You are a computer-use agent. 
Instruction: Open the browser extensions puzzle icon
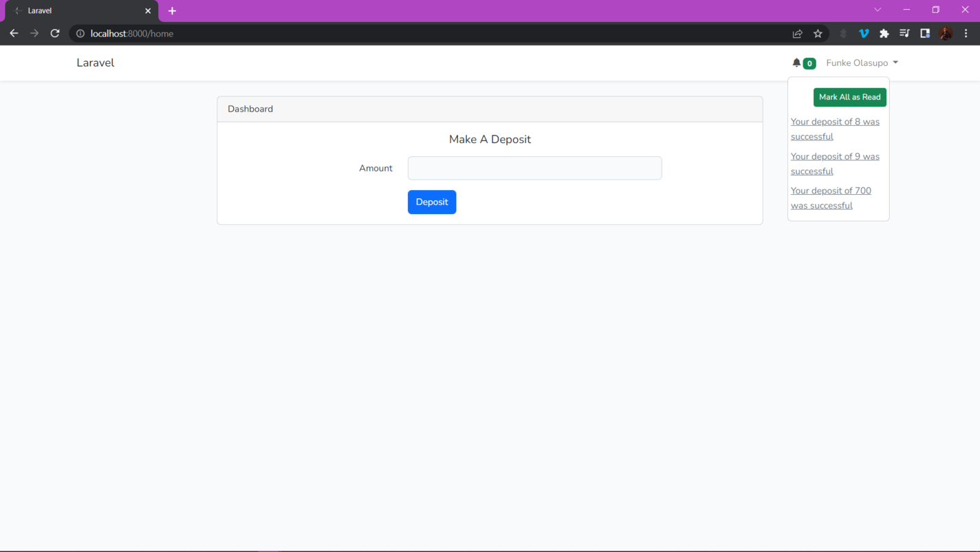coord(884,33)
